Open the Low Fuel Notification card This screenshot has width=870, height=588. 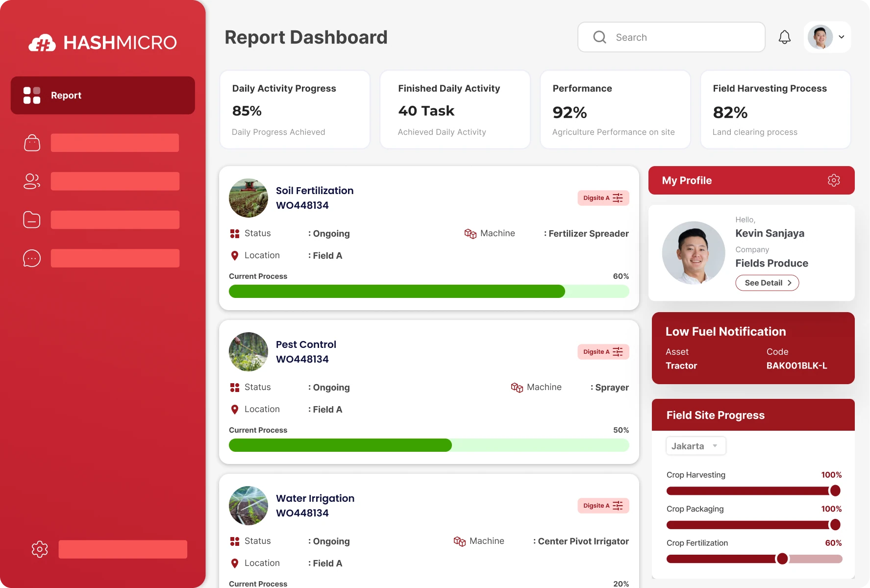pos(753,348)
